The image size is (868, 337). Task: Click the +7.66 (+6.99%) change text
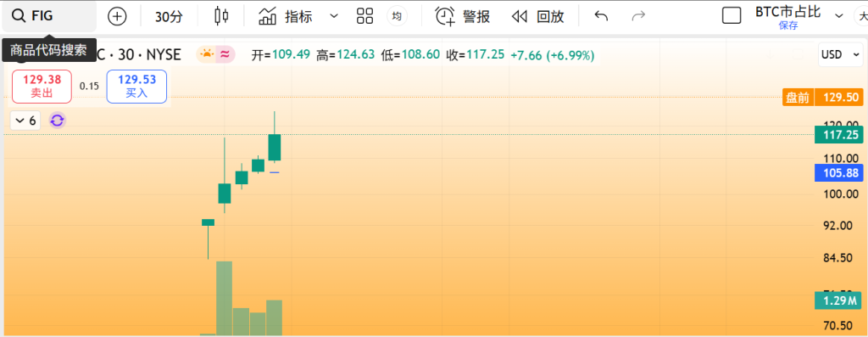tap(553, 54)
